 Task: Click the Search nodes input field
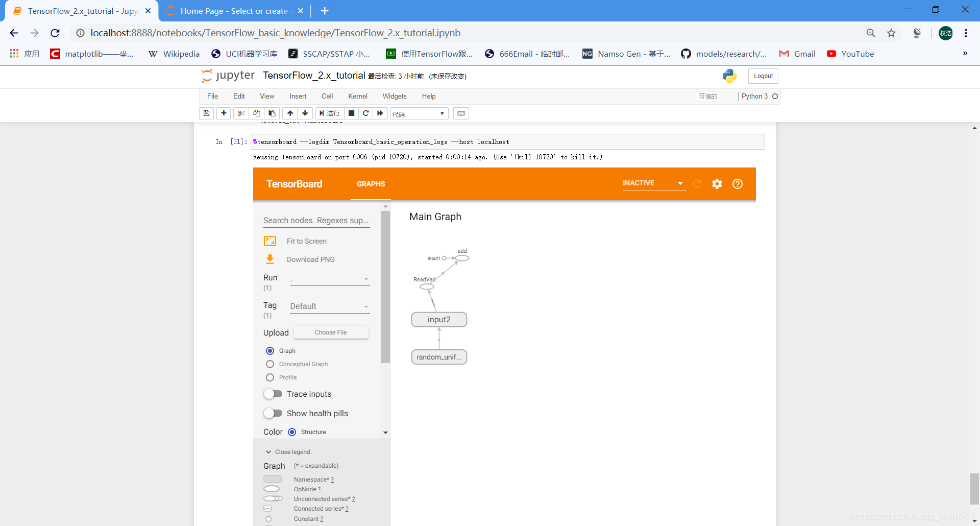(x=316, y=221)
